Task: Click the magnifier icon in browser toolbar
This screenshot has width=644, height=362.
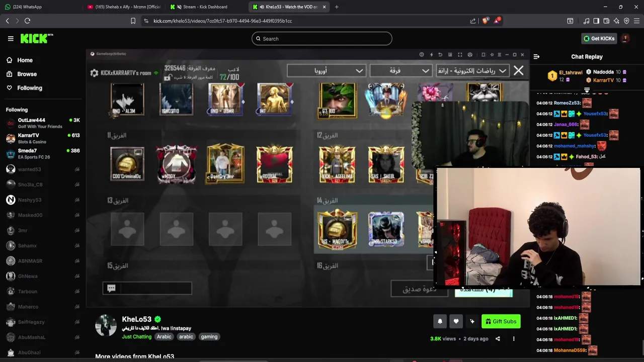Action: (570, 21)
